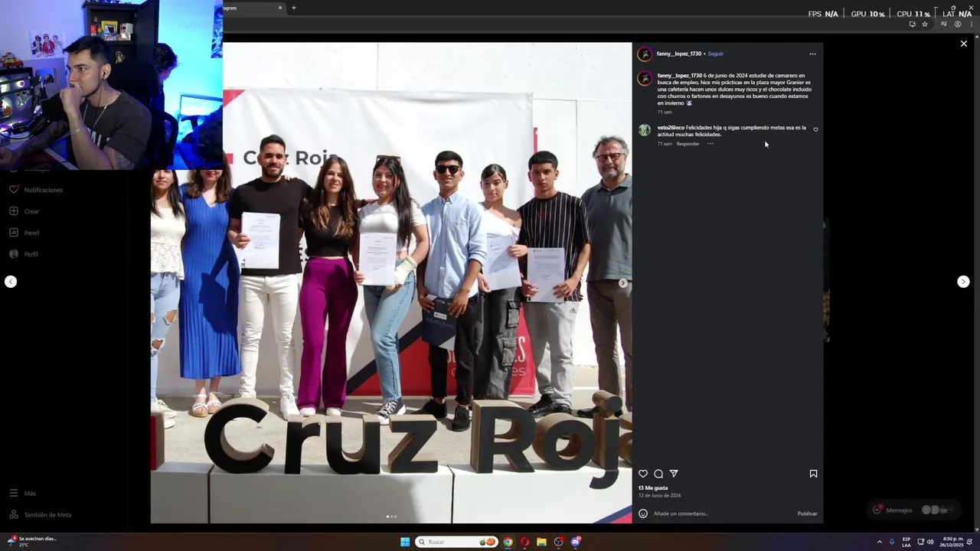Image resolution: width=980 pixels, height=551 pixels.
Task: Bookmark this page with star icon
Action: tap(925, 24)
